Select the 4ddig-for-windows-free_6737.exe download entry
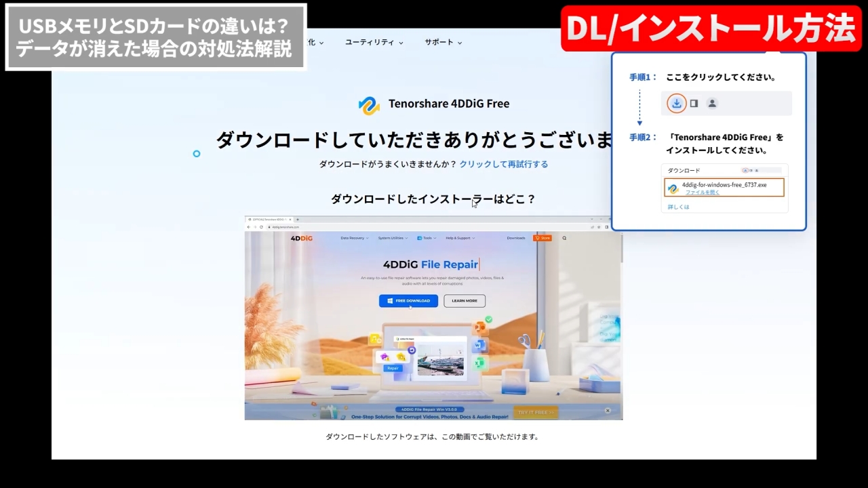868x488 pixels. point(724,188)
